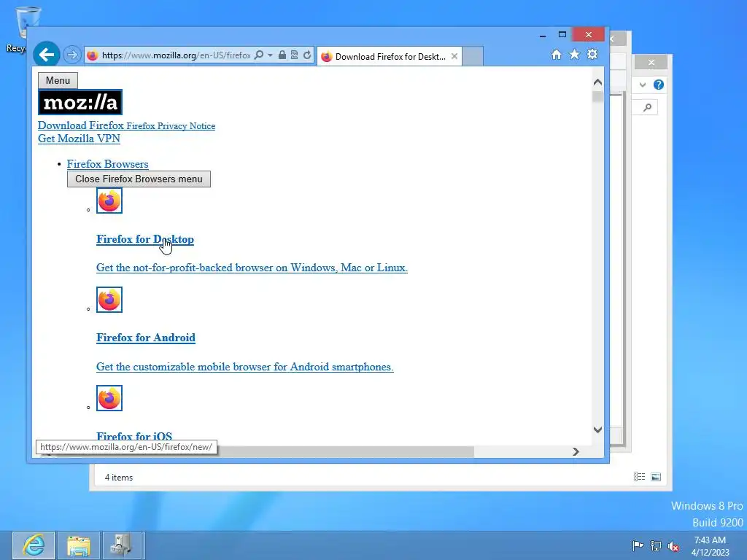Refresh the page with the reload icon
The width and height of the screenshot is (747, 560).
(307, 55)
